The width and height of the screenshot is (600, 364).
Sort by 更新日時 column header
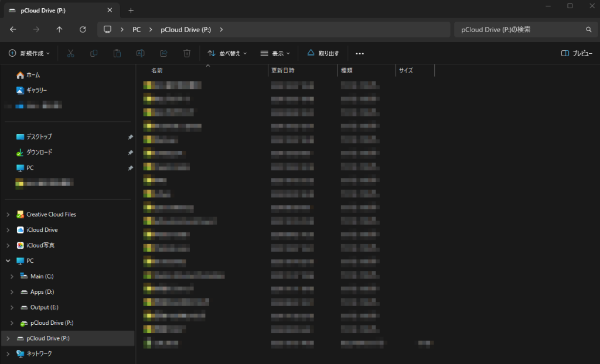(283, 70)
